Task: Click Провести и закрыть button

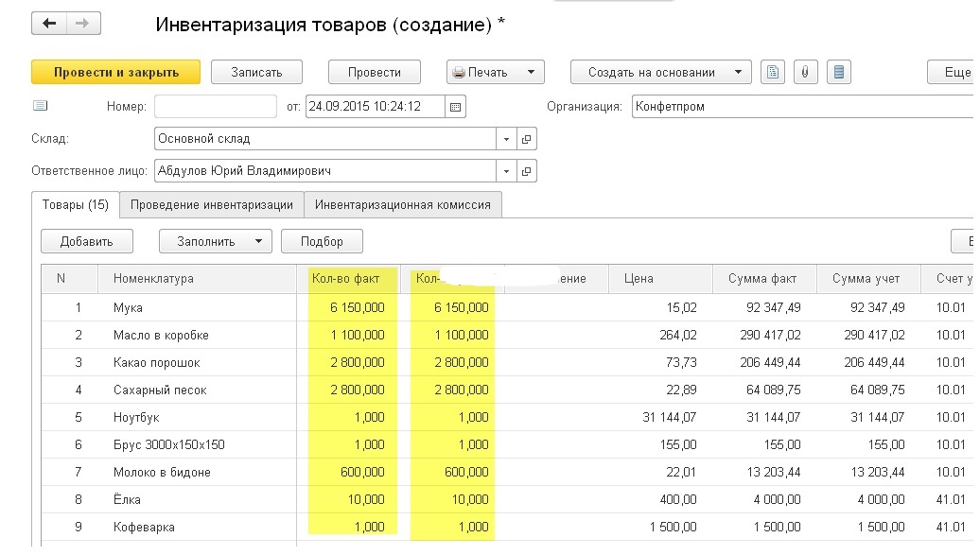Action: coord(116,72)
